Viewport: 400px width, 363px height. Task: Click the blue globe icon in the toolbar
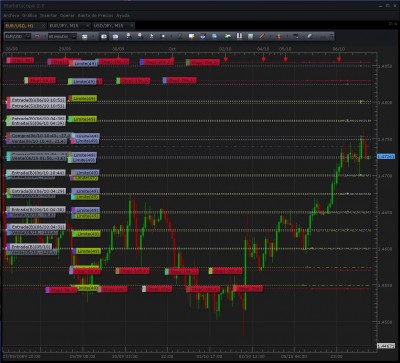214,36
